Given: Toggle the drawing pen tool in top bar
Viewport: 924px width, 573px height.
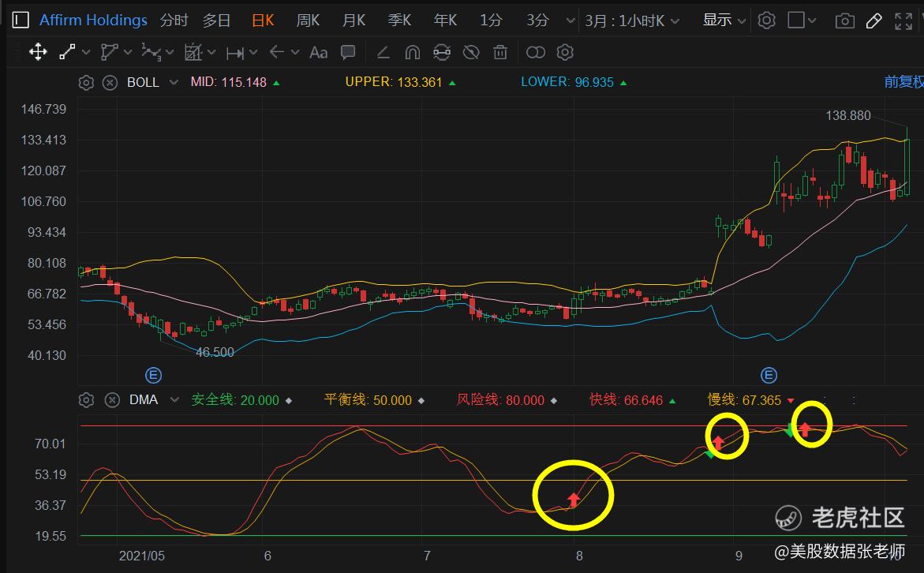Looking at the screenshot, I should coord(874,21).
